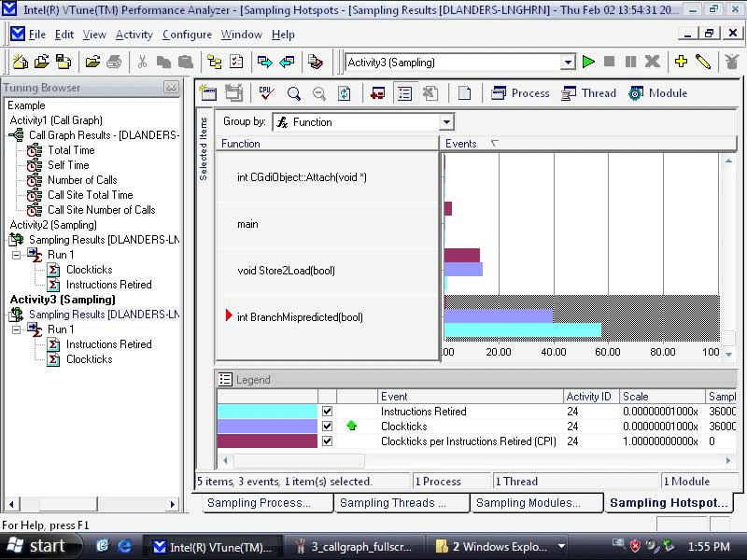
Task: Click the maroon CPI color swatch
Action: tap(267, 441)
